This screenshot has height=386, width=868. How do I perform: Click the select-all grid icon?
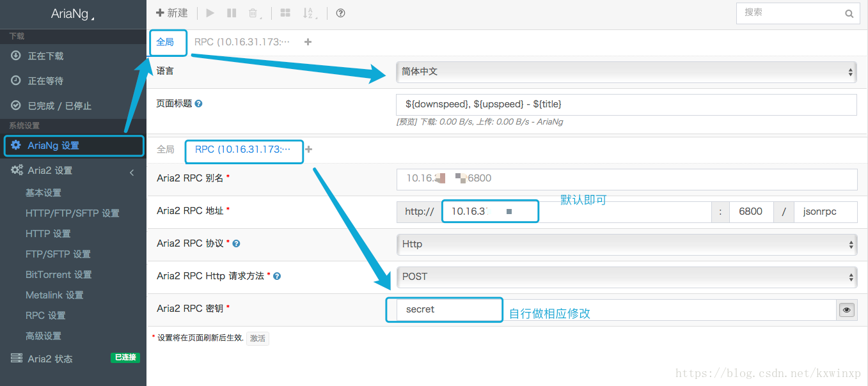coord(285,13)
